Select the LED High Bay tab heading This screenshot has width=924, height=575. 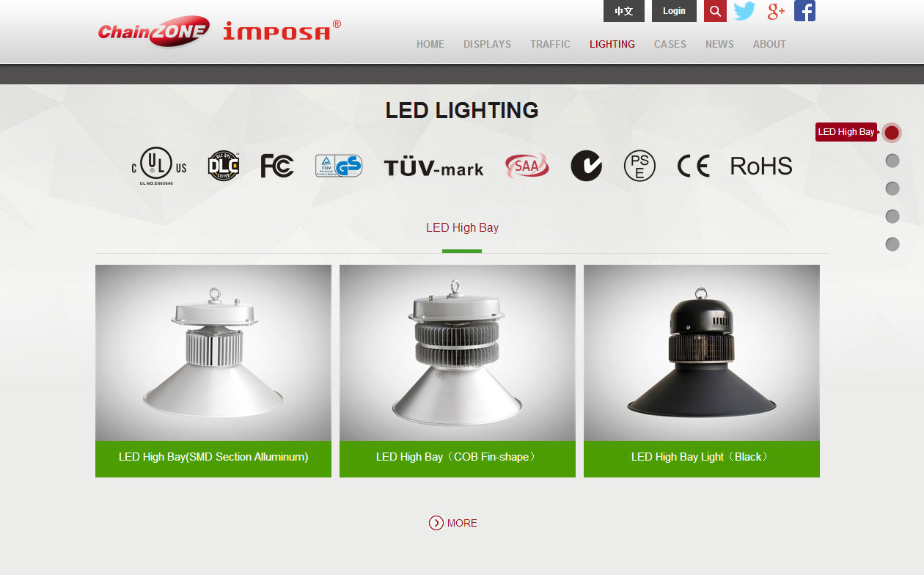coord(462,228)
